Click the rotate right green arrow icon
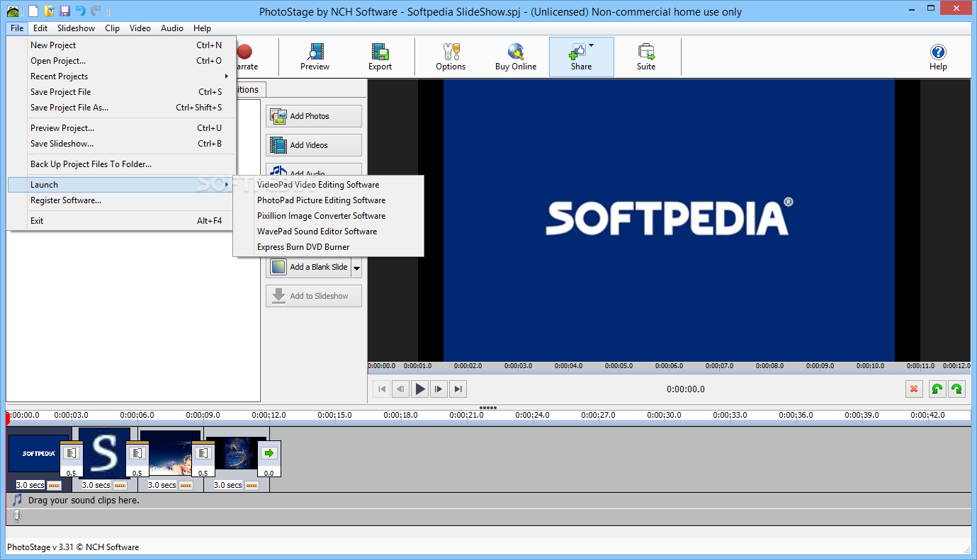 956,389
